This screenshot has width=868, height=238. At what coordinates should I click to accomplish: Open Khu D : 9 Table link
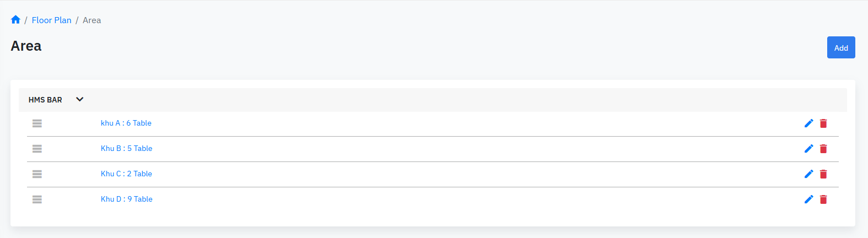click(126, 199)
